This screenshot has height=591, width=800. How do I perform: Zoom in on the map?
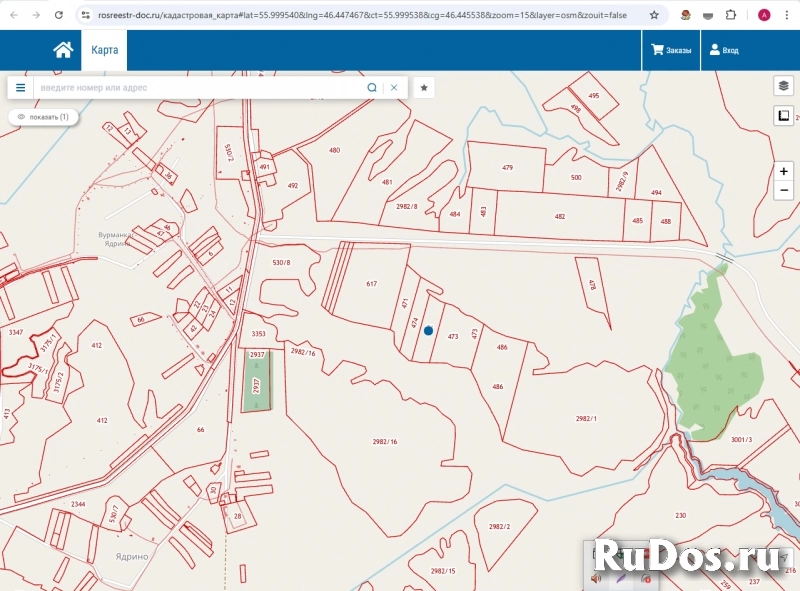pyautogui.click(x=784, y=171)
